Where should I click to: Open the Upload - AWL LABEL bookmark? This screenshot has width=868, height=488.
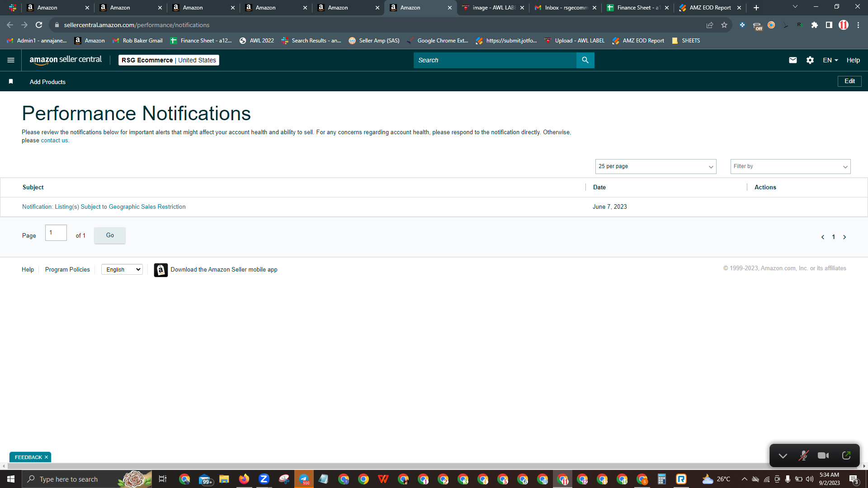(x=574, y=41)
